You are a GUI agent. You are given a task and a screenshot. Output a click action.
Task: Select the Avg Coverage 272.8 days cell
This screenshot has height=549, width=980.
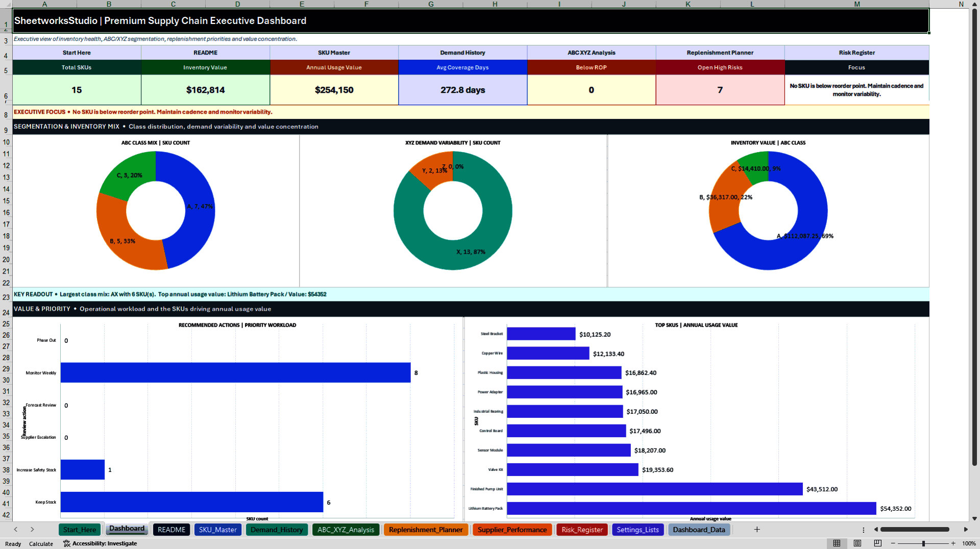point(462,90)
